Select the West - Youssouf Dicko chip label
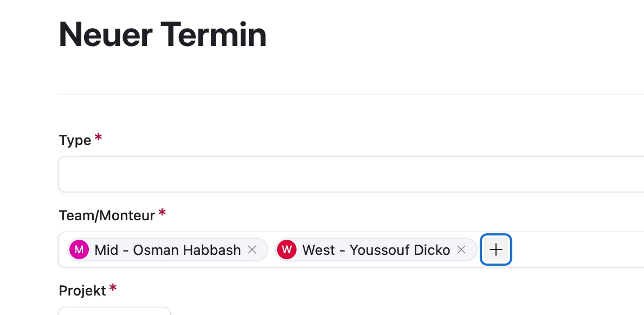Viewport: 644px width, 315px height. (376, 250)
